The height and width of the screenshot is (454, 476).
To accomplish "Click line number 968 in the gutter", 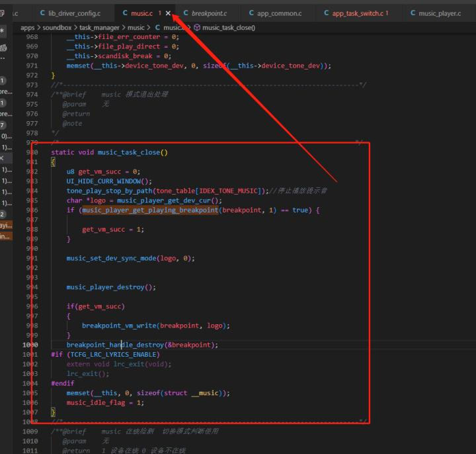I will 32,37.
